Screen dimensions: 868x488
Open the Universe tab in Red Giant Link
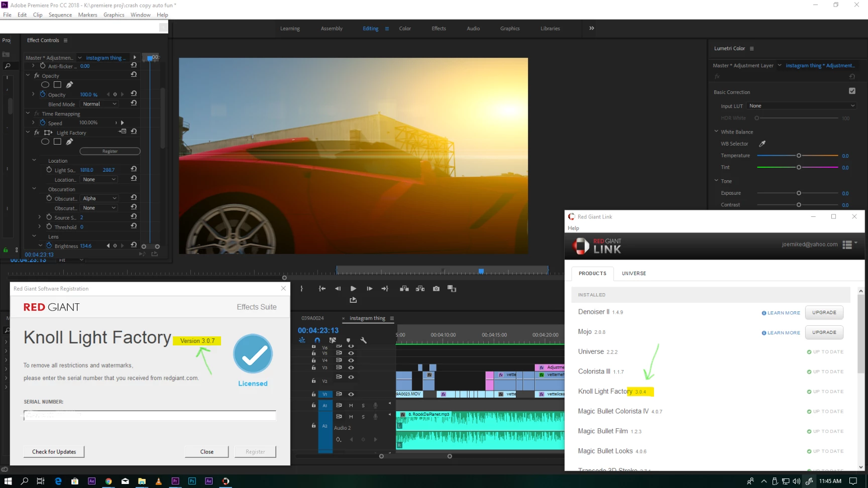(x=634, y=274)
